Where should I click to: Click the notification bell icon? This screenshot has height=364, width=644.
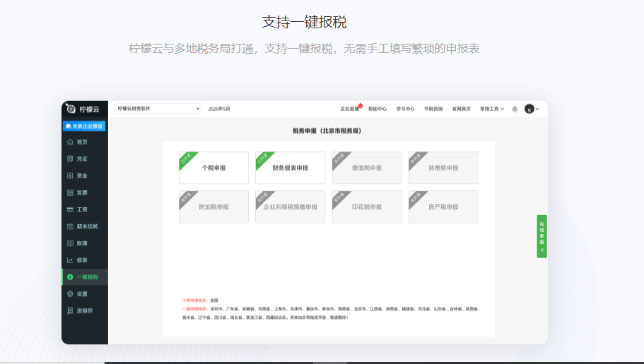[515, 109]
